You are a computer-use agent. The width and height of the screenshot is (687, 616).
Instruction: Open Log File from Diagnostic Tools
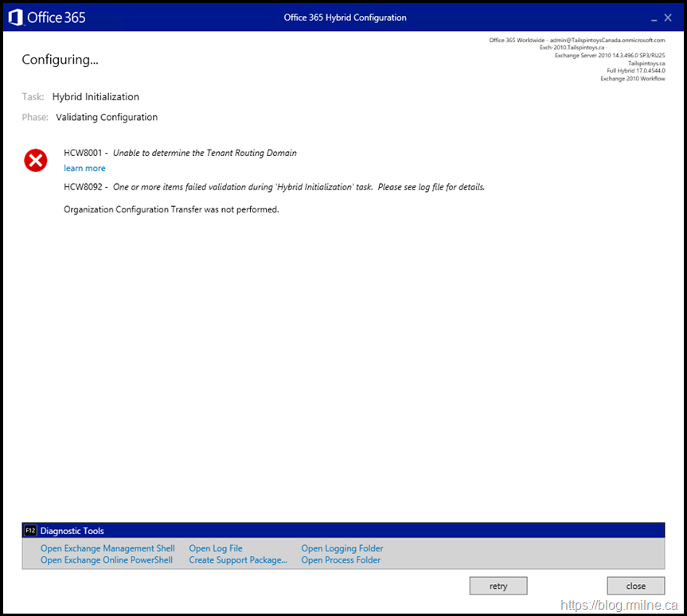(216, 548)
